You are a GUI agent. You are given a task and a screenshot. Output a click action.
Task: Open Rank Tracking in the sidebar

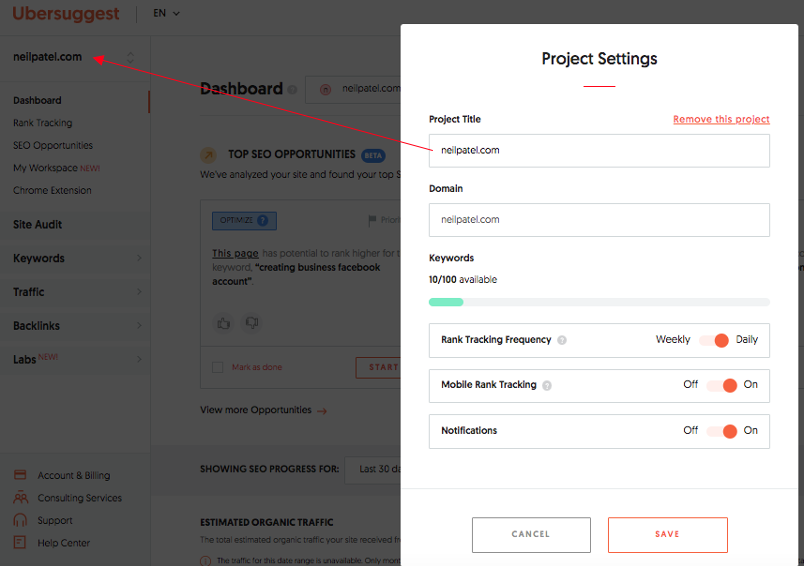point(43,123)
